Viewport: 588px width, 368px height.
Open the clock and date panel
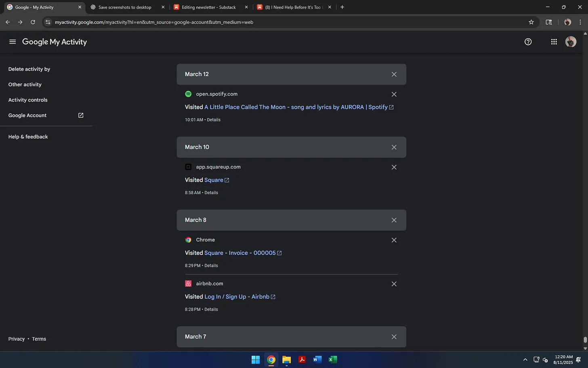563,360
